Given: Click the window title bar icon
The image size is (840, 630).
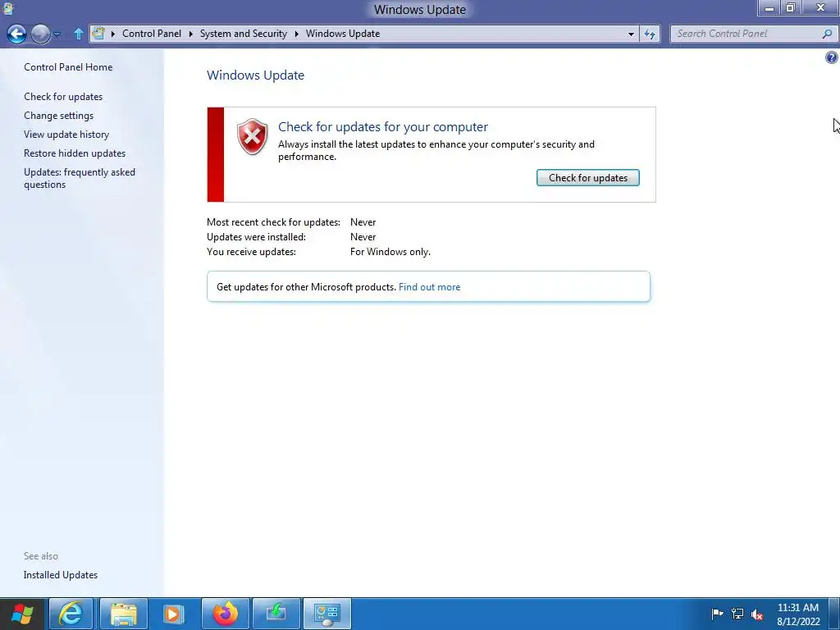Looking at the screenshot, I should (x=8, y=8).
